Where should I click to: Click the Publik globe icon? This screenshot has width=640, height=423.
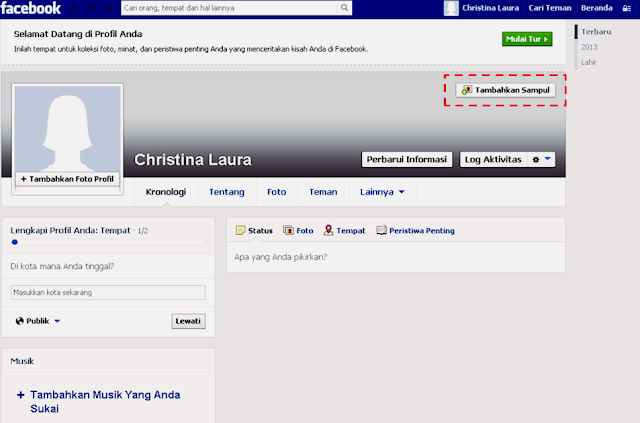click(19, 321)
